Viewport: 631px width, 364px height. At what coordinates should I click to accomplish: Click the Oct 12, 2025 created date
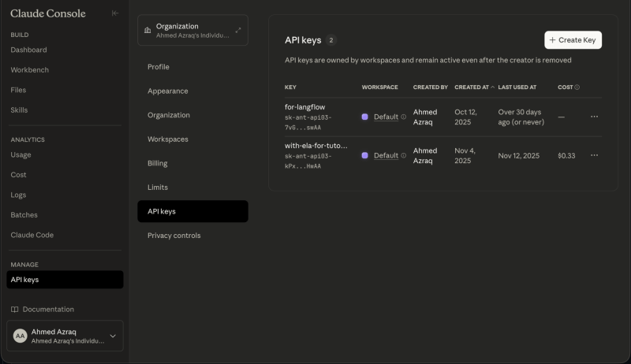pyautogui.click(x=465, y=117)
